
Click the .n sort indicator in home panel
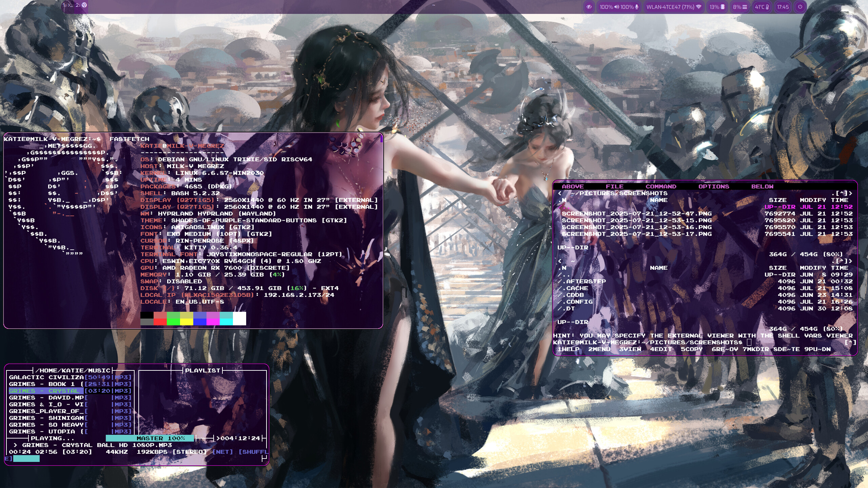[562, 268]
